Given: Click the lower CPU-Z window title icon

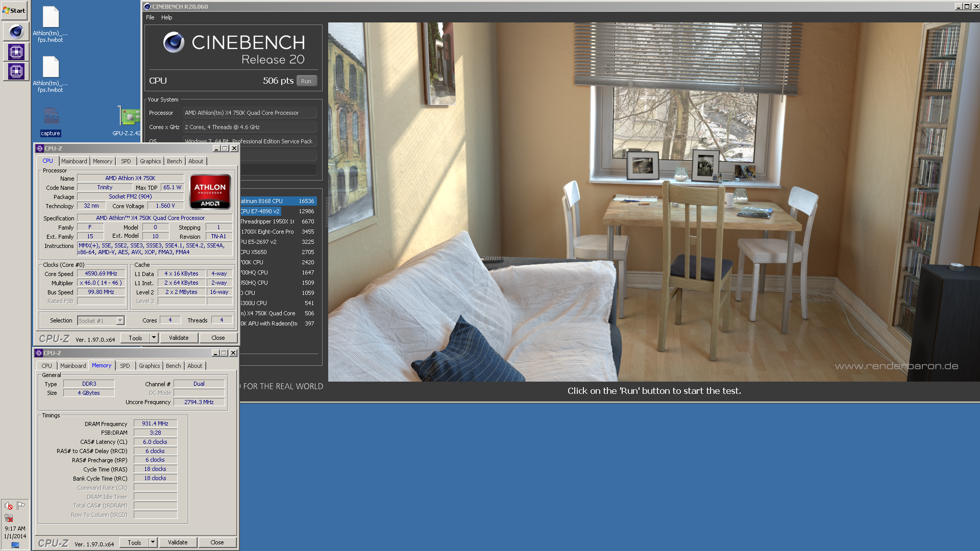Looking at the screenshot, I should pos(39,353).
